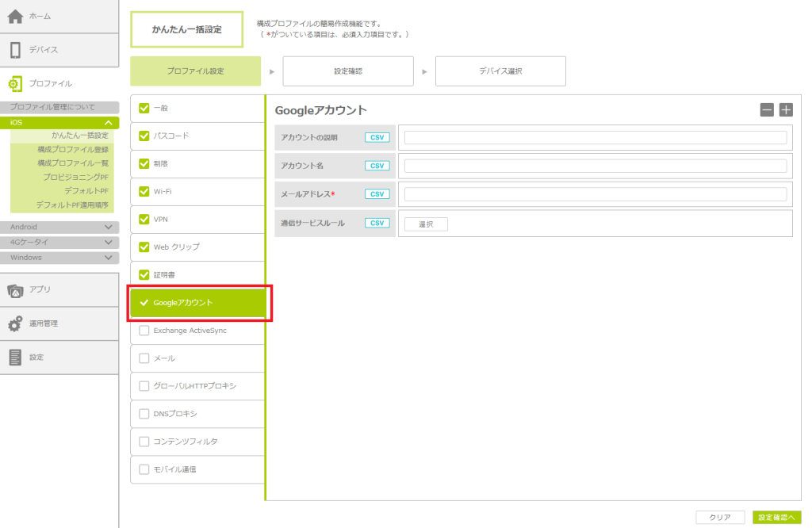Click the plus icon to add Google account

(786, 110)
